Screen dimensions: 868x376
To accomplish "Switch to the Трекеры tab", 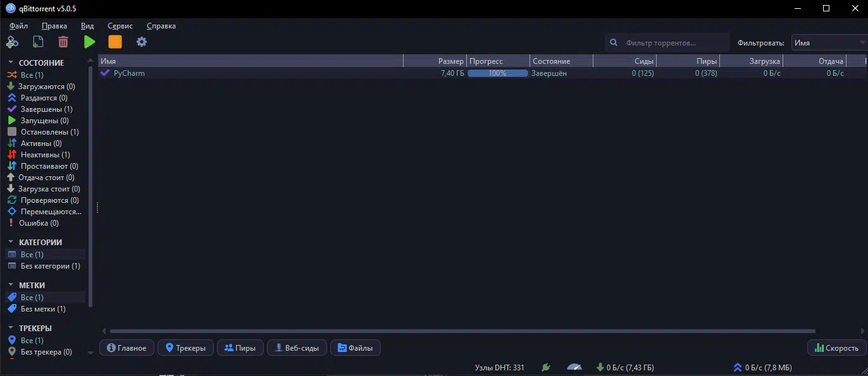I will tap(185, 348).
